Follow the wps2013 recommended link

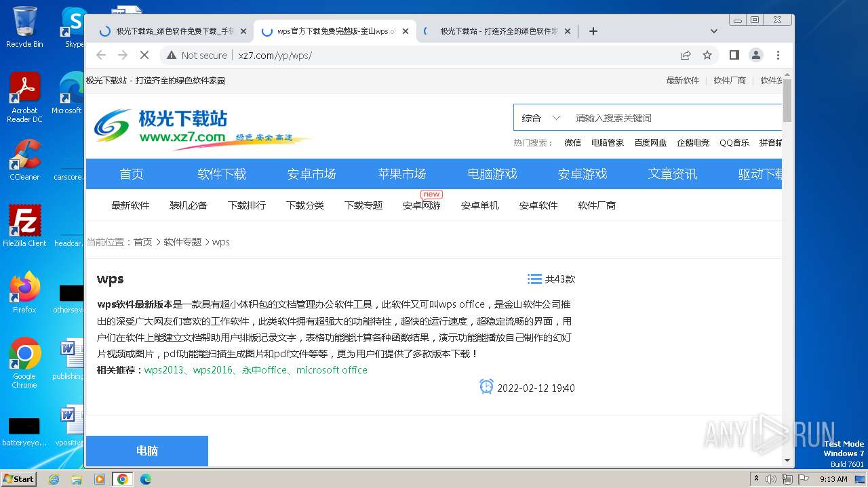click(x=164, y=370)
